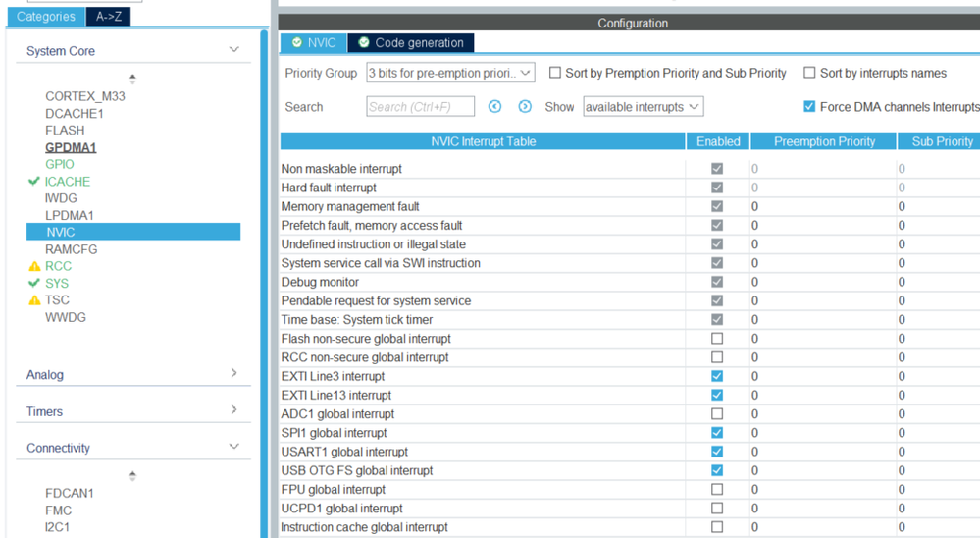Select LPDMA1 in System Core
This screenshot has width=980, height=538.
(x=70, y=215)
